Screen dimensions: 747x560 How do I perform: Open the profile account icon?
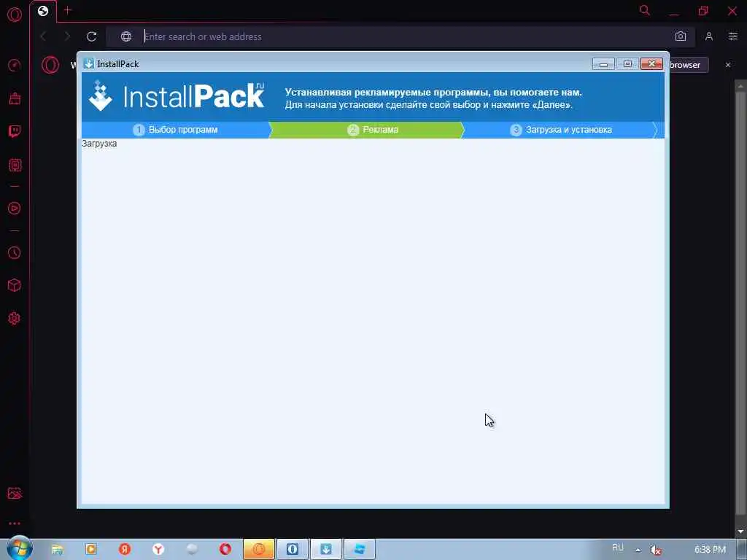point(709,36)
